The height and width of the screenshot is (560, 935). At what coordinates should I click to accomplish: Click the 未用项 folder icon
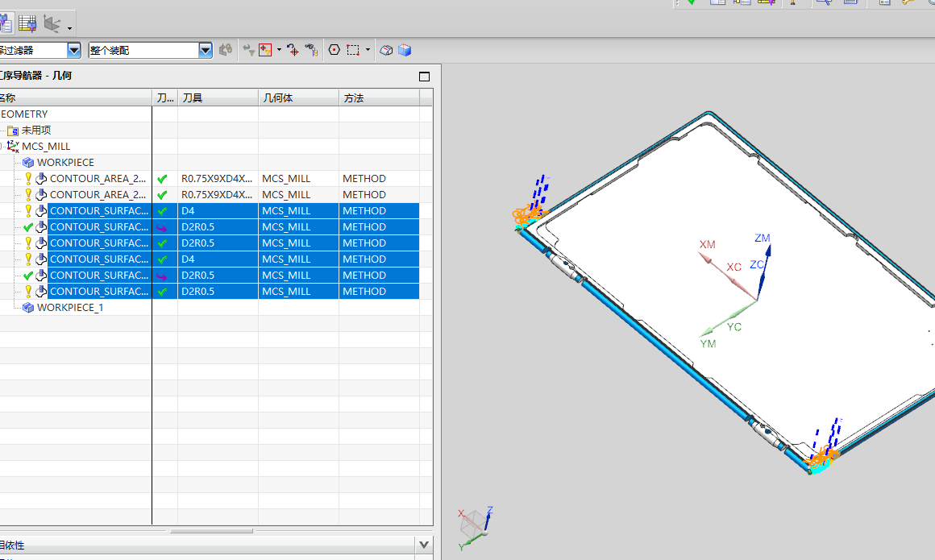coord(13,131)
